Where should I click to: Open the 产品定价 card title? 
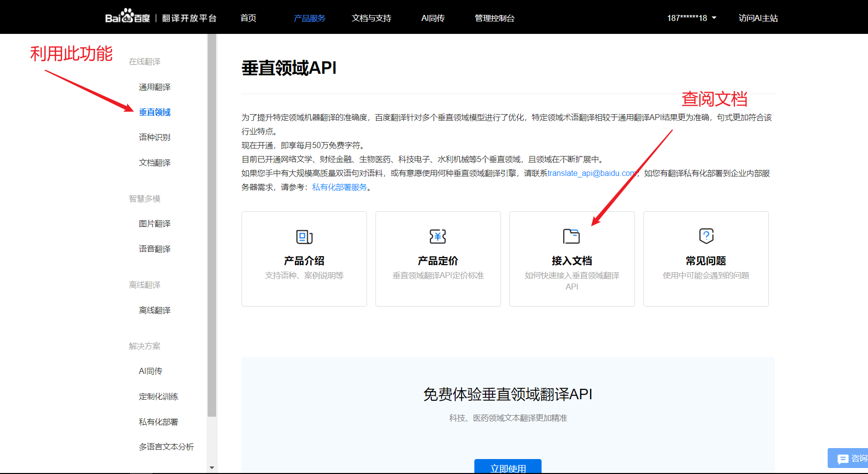click(438, 261)
